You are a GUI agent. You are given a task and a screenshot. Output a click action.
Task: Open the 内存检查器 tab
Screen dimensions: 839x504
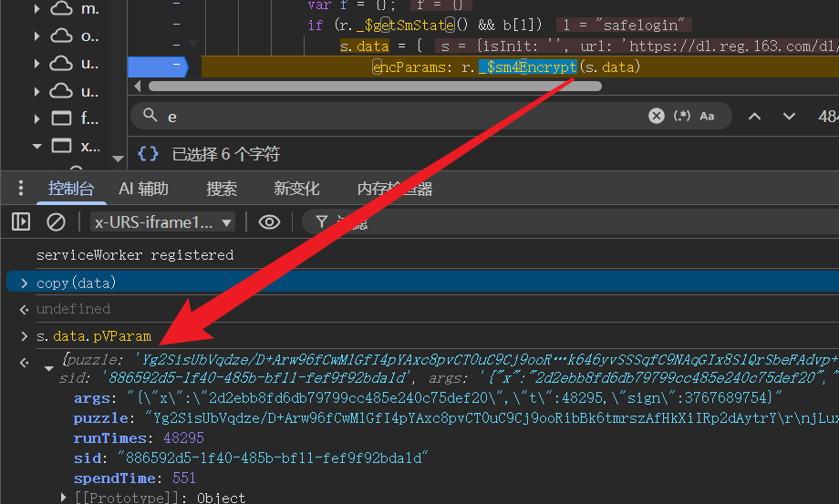[x=395, y=189]
